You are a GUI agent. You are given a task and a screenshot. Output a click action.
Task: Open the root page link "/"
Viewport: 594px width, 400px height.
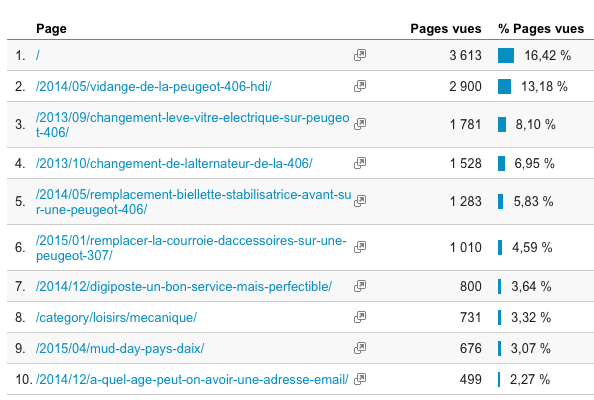tap(38, 55)
